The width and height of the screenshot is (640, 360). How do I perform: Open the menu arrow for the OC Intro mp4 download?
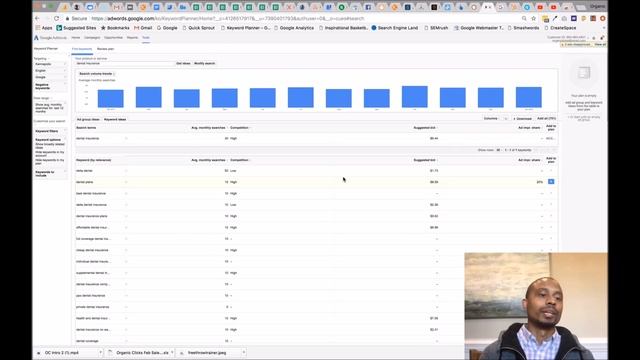click(x=100, y=352)
